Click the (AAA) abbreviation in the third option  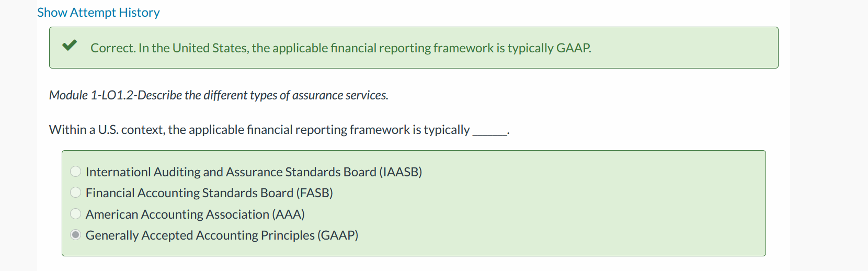[x=289, y=214]
